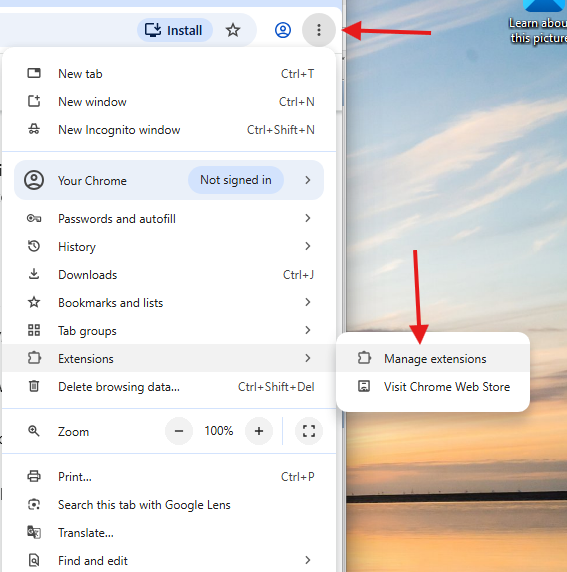The height and width of the screenshot is (572, 567).
Task: Click the Google Lens search icon
Action: [x=34, y=505]
